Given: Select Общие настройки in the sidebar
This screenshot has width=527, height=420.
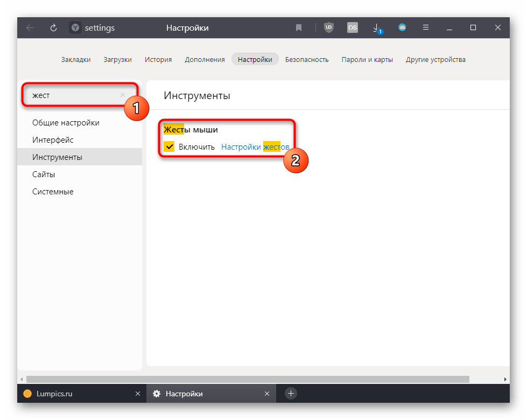Looking at the screenshot, I should 66,123.
